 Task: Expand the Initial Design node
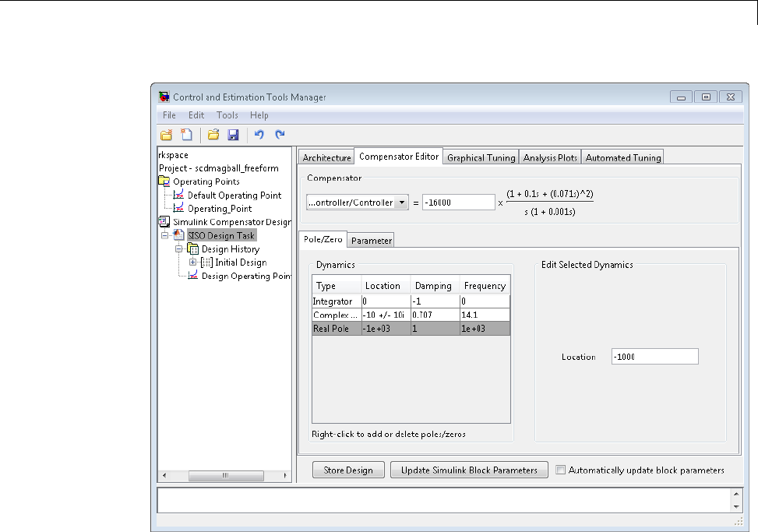click(193, 262)
